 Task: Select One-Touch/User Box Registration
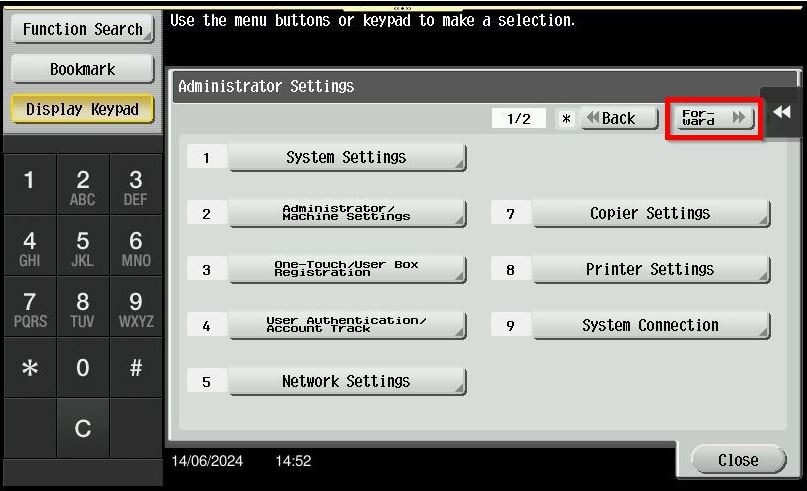coord(346,269)
